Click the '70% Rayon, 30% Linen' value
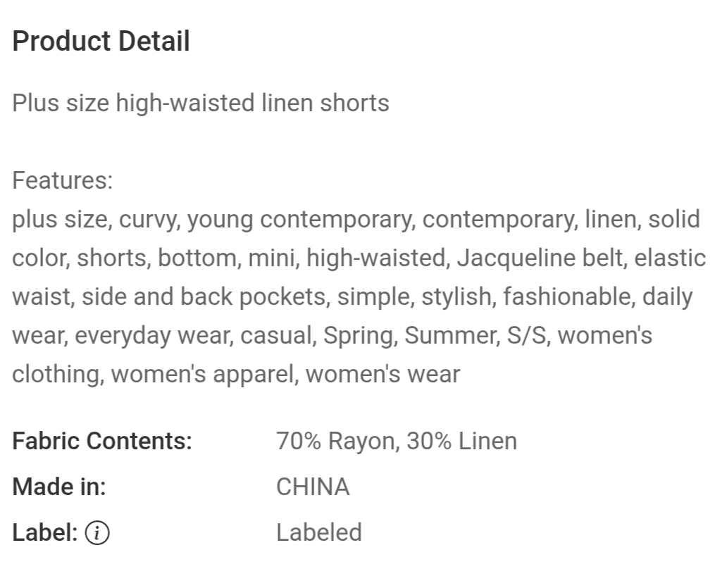This screenshot has height=588, width=715. pyautogui.click(x=397, y=441)
